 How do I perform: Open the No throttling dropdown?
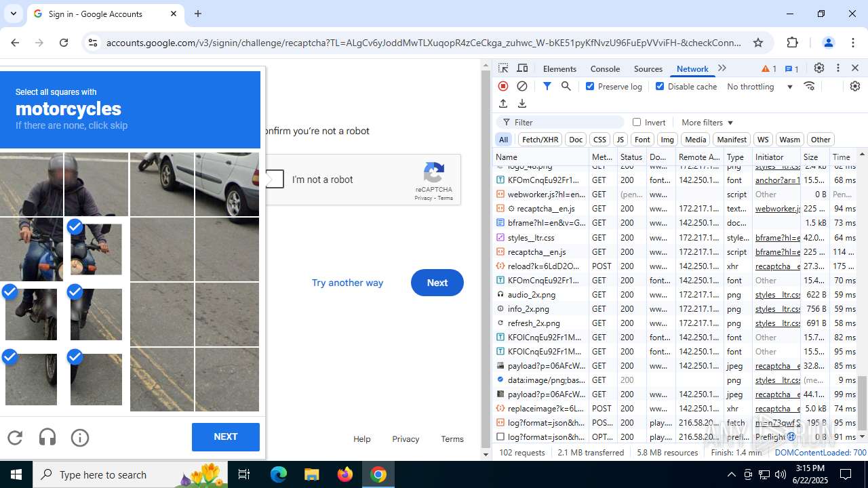759,86
